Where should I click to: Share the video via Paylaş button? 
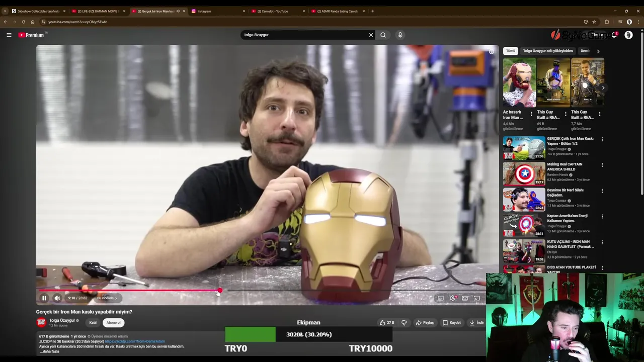(425, 323)
